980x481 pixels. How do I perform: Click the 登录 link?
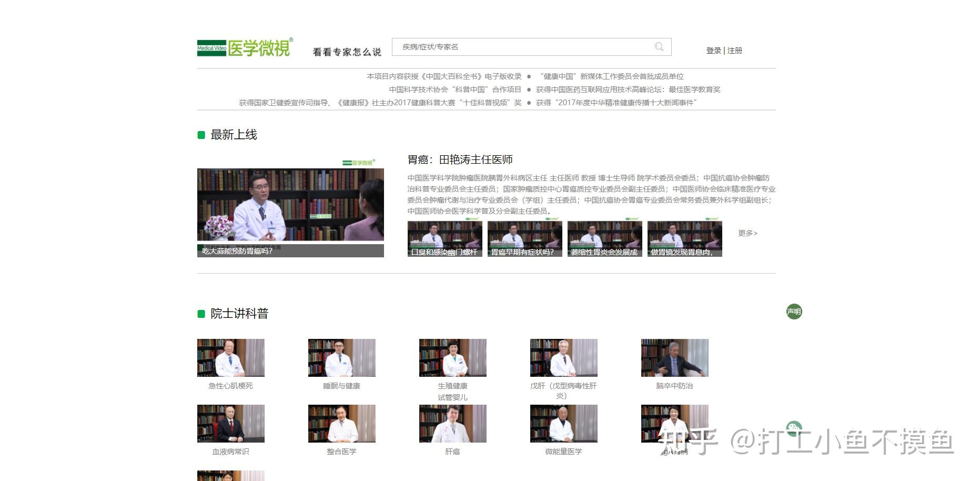(x=713, y=51)
